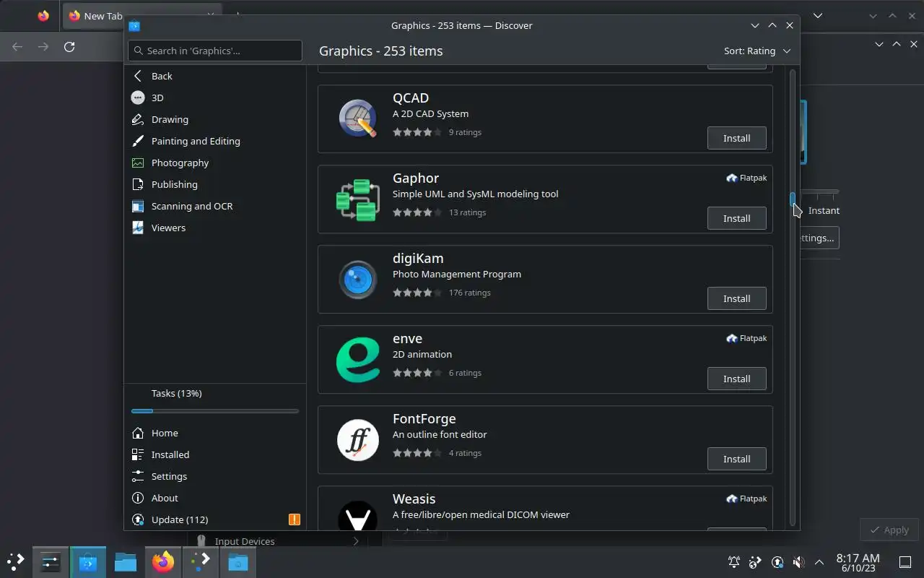Install enve
924x578 pixels.
pos(736,379)
